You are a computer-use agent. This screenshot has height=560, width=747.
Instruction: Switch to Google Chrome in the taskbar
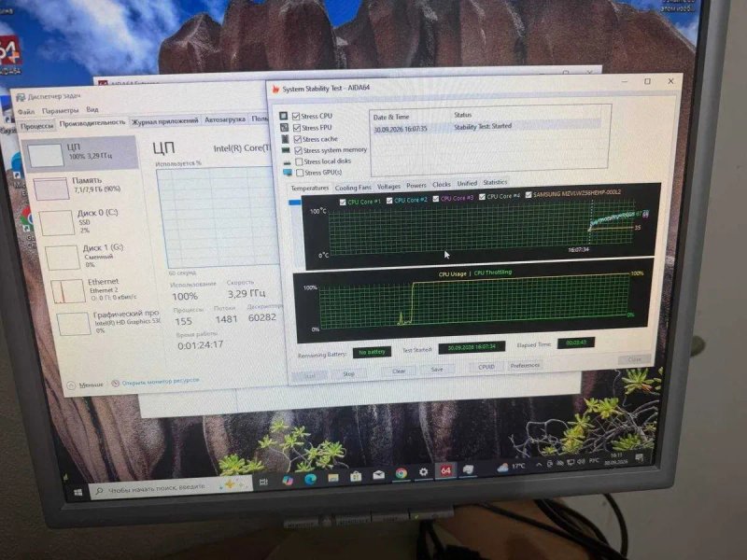[x=402, y=473]
